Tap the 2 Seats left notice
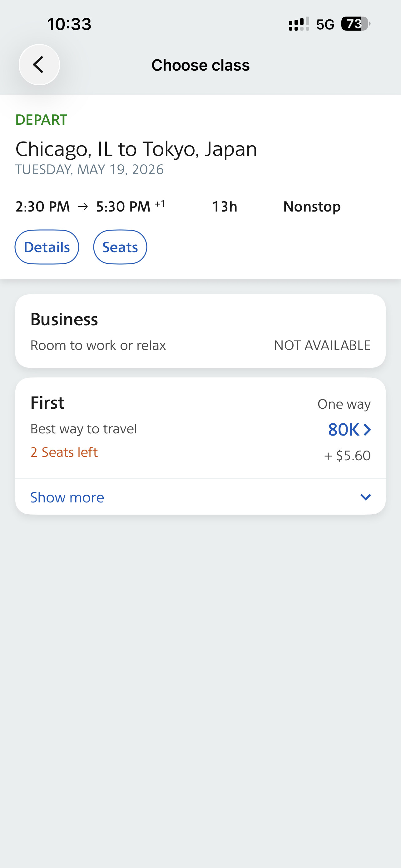The image size is (401, 868). point(64,452)
